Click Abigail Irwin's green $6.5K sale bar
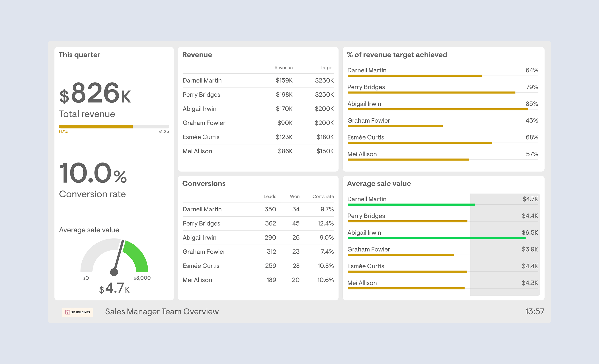 coord(436,238)
